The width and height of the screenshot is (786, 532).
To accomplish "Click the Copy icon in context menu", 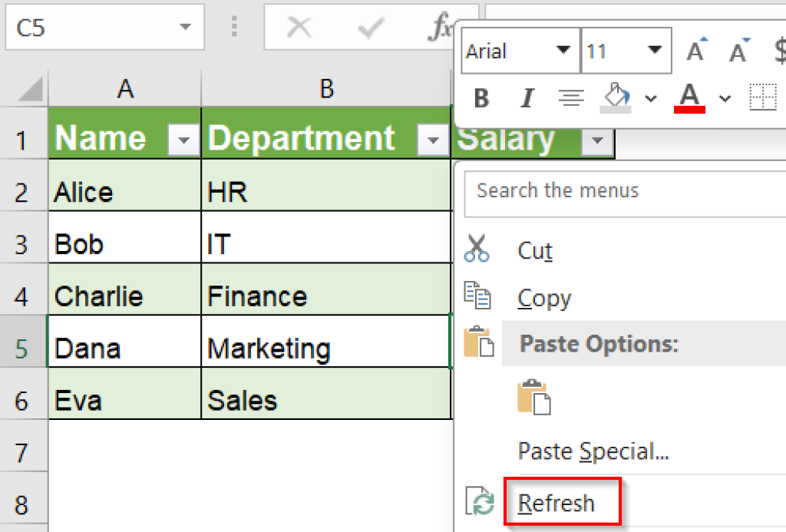I will [477, 297].
